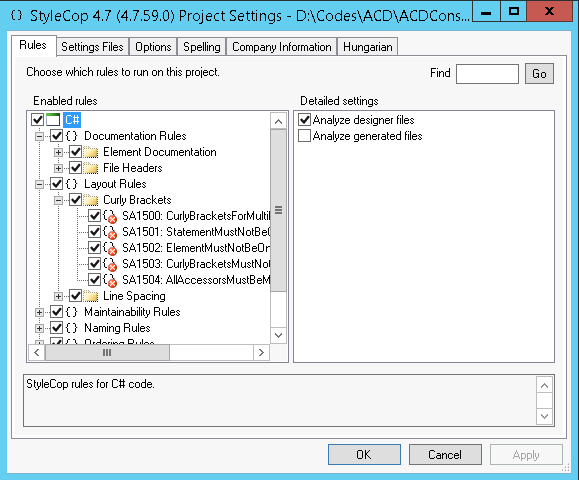The image size is (579, 480).
Task: Select the SA1504: AllAccessorsMustBeM rule text
Action: coord(196,280)
